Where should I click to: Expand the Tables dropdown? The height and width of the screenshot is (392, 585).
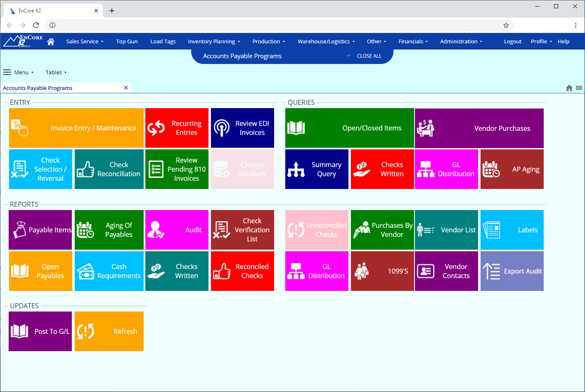(x=56, y=73)
